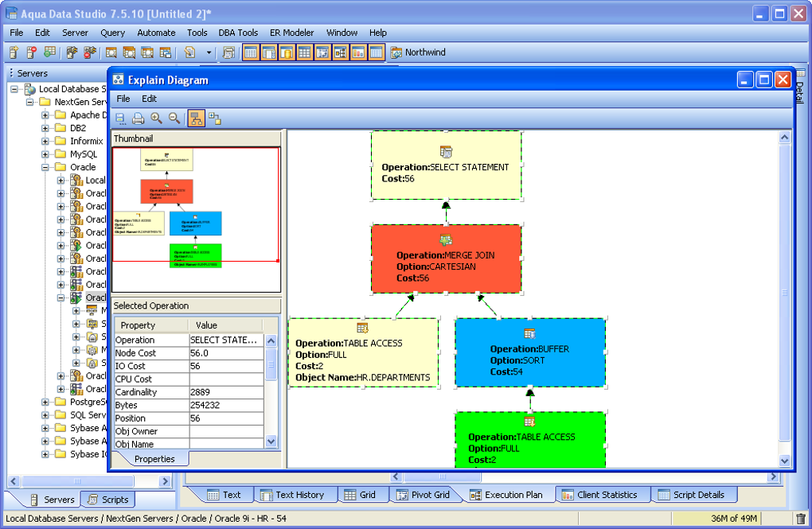Select the red MERGE JOIN node
The width and height of the screenshot is (812, 529).
click(446, 259)
